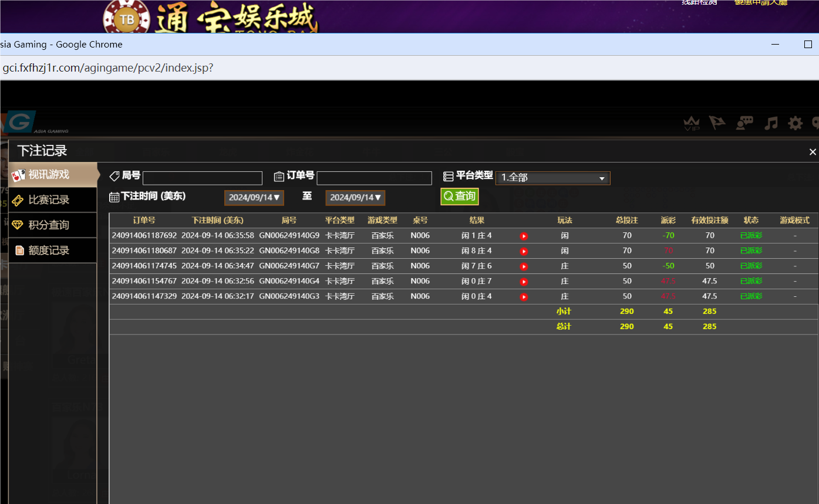The width and height of the screenshot is (819, 504).
Task: Click inside the 局号 input field
Action: [203, 178]
